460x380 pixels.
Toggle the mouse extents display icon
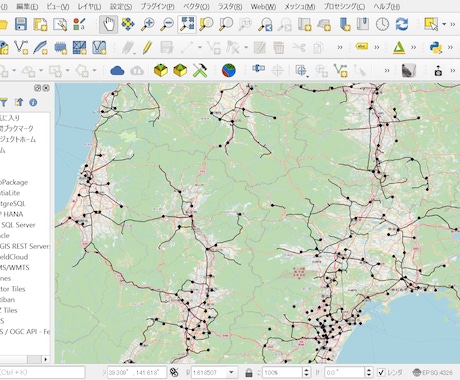(174, 372)
